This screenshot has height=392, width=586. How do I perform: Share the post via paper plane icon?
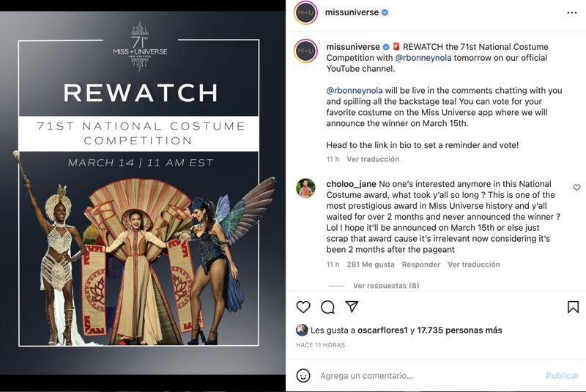pos(352,306)
